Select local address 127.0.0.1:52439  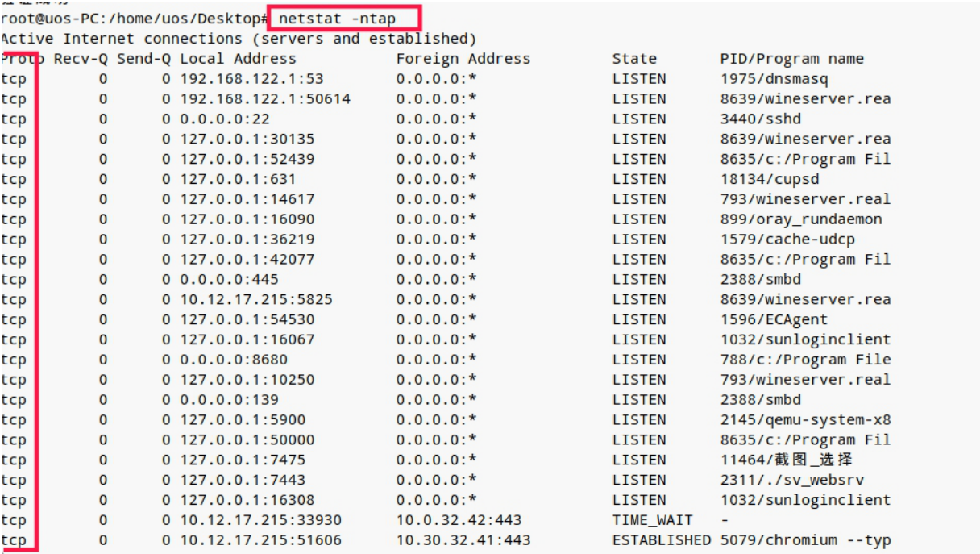click(247, 160)
